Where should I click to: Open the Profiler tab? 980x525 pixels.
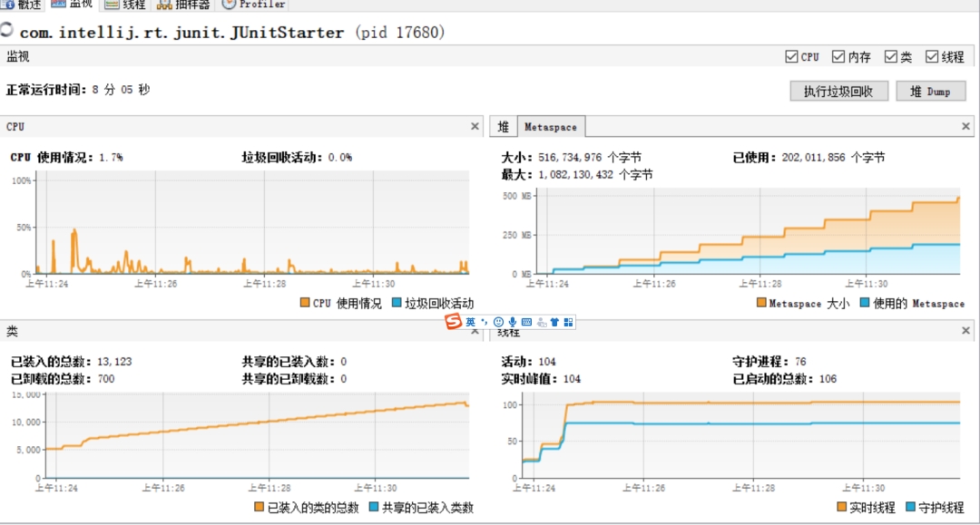click(x=254, y=5)
